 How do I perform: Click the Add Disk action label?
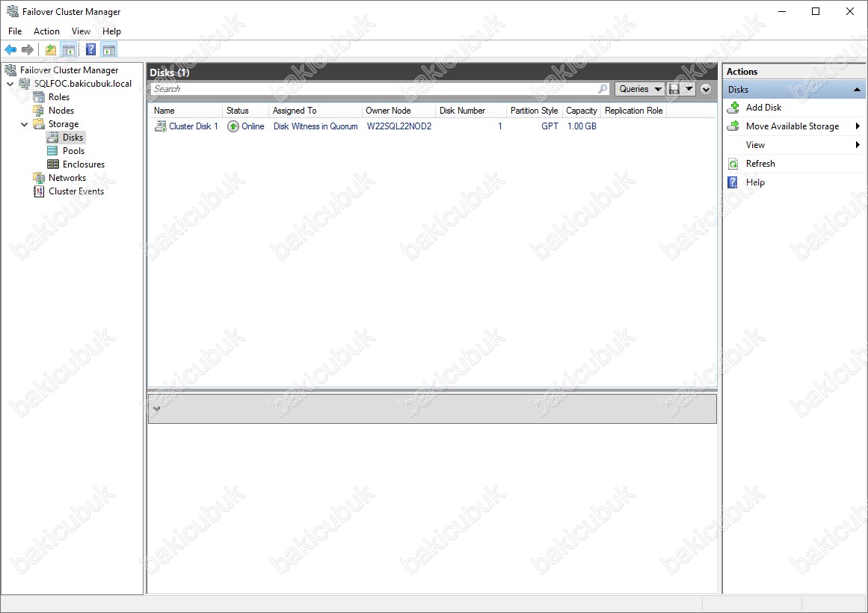tap(763, 108)
